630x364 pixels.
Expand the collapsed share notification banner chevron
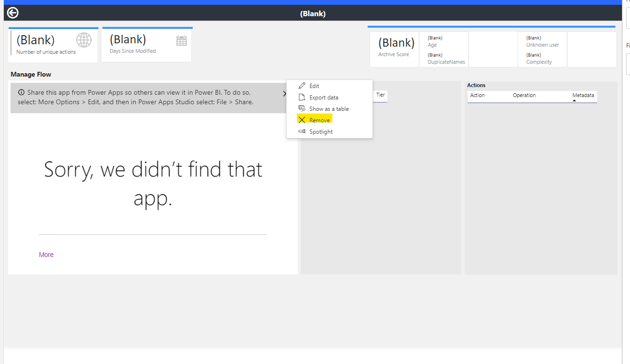tap(285, 93)
